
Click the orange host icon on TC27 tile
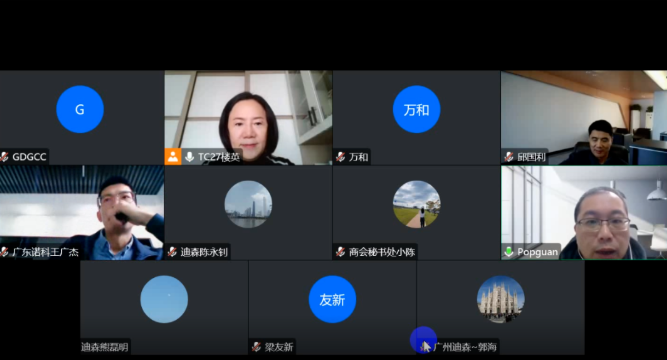click(x=173, y=157)
